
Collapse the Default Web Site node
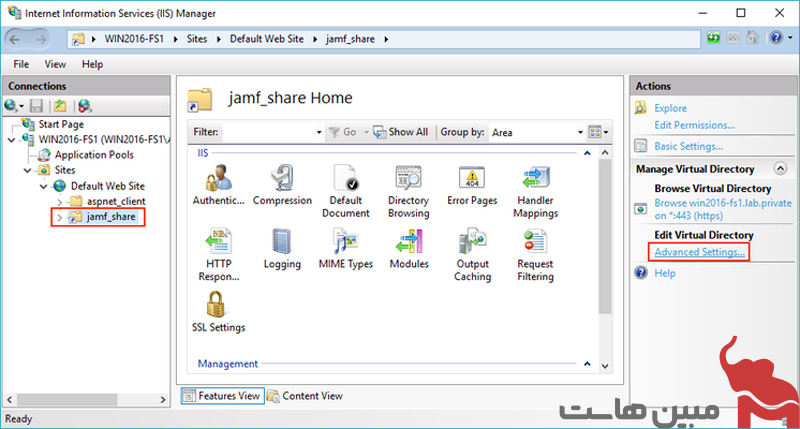click(43, 186)
